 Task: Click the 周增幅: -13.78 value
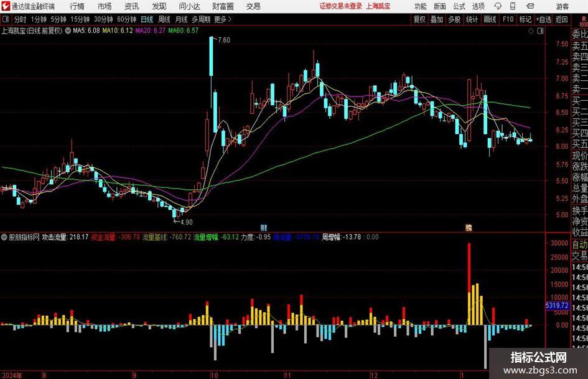coord(341,237)
